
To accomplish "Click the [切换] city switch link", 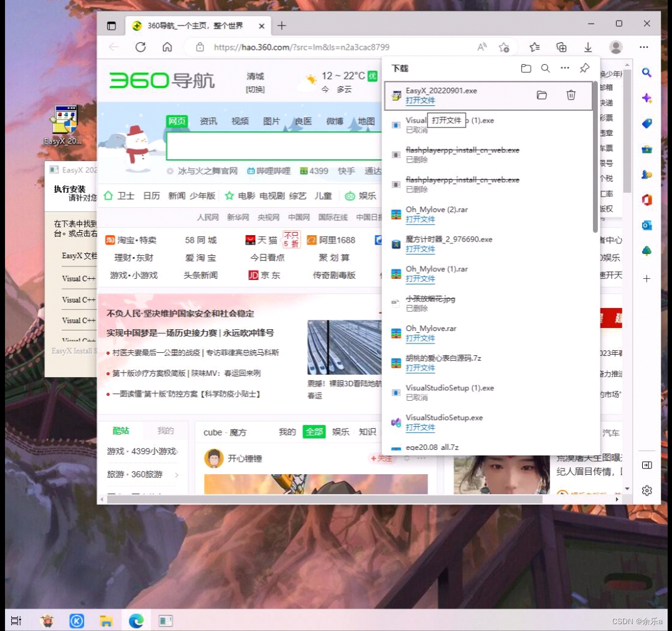I will [255, 90].
